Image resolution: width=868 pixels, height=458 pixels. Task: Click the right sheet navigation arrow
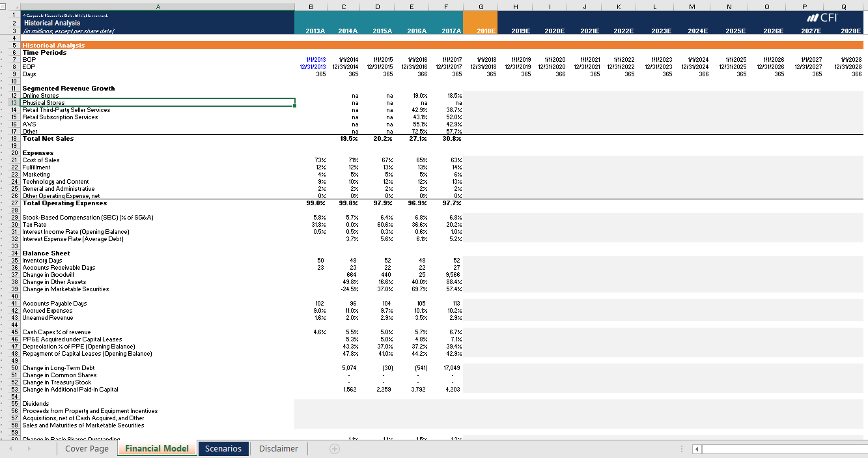click(28, 448)
